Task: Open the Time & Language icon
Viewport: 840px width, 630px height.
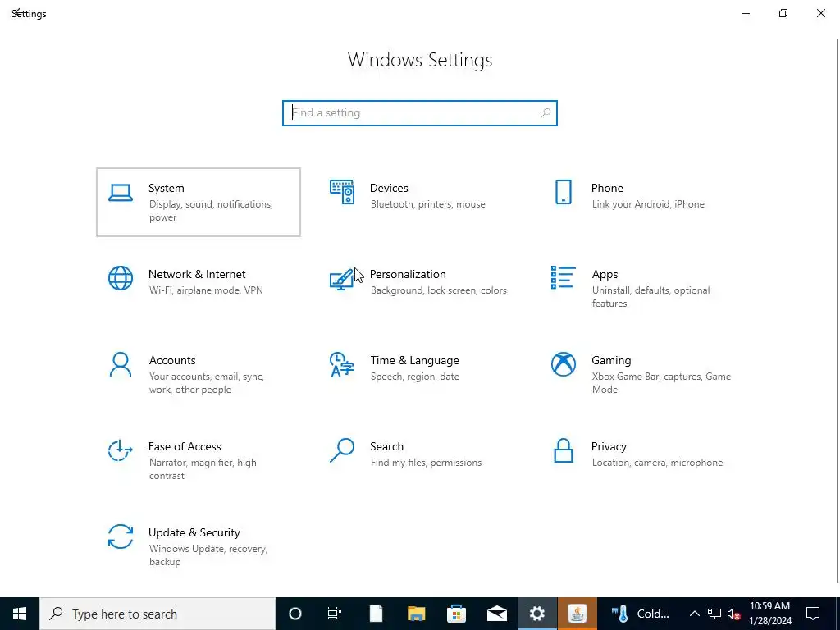Action: pyautogui.click(x=342, y=364)
